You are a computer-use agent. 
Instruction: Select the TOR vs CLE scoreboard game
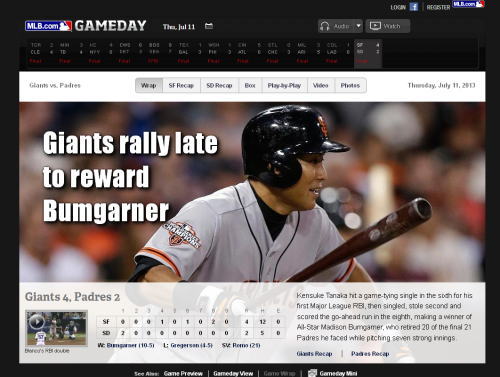point(42,53)
